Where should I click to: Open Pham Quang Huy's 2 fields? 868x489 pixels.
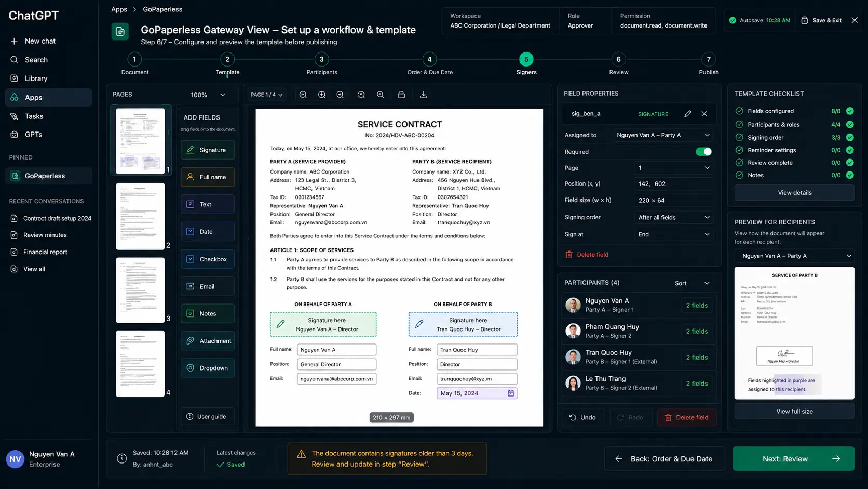pyautogui.click(x=697, y=332)
